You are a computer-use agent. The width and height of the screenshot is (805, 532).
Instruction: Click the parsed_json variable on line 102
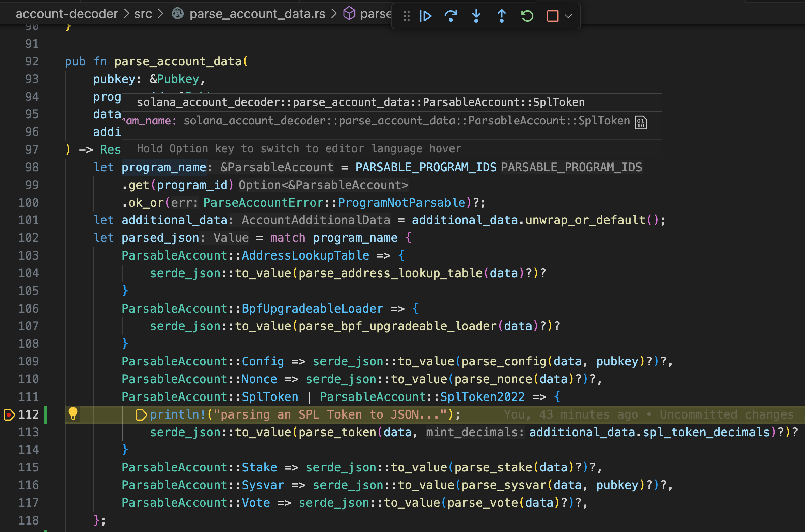click(x=160, y=238)
